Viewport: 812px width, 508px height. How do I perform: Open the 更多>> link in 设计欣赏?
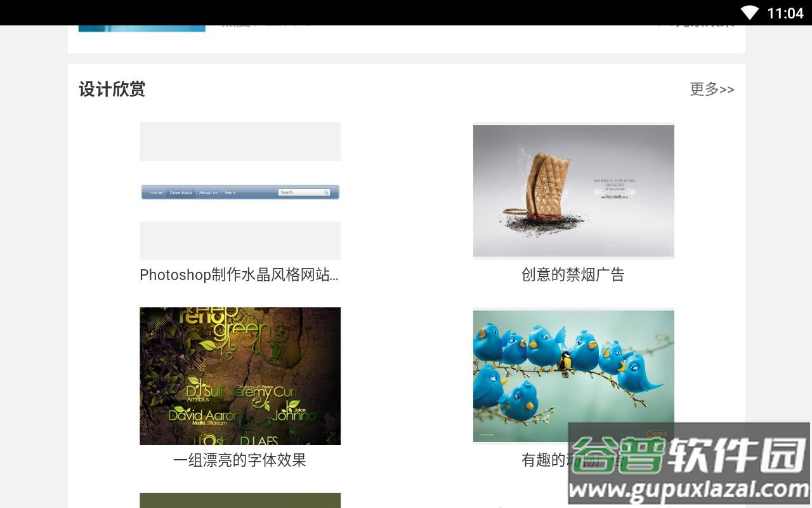click(712, 89)
